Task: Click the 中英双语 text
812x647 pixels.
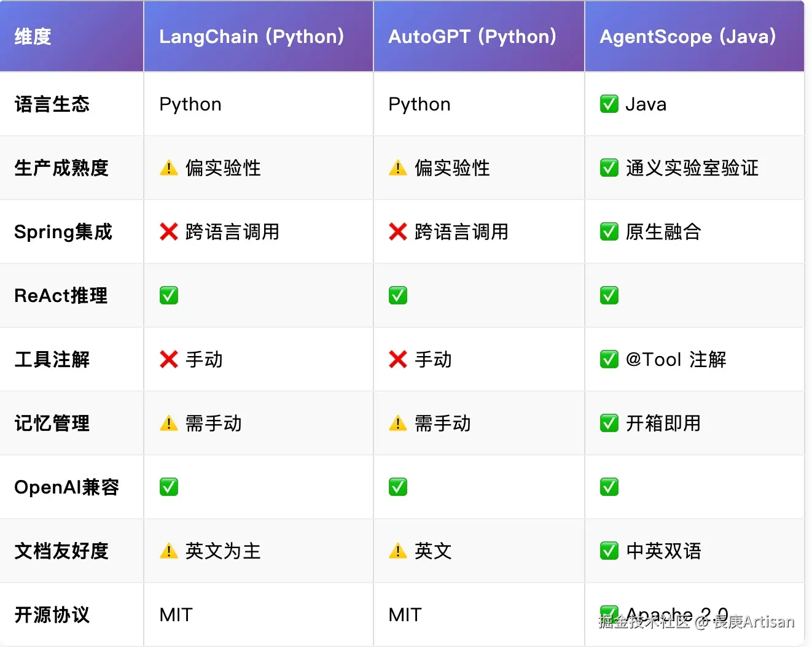Action: [663, 551]
